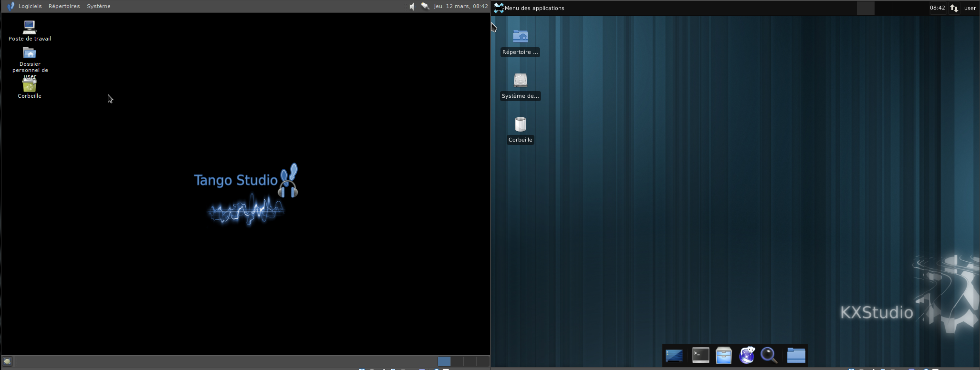Select the Dossier personnel de user icon

[x=30, y=62]
